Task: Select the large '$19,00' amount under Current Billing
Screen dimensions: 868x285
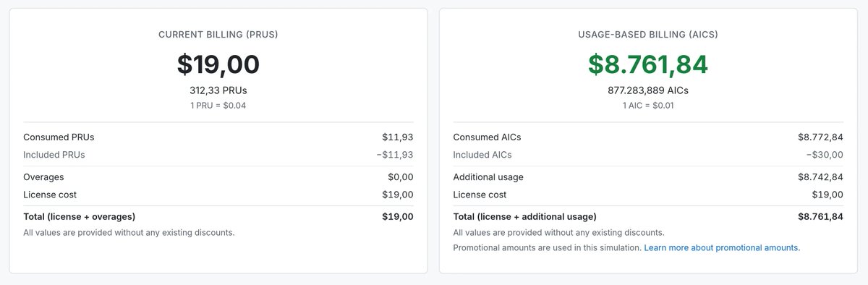Action: click(x=218, y=64)
